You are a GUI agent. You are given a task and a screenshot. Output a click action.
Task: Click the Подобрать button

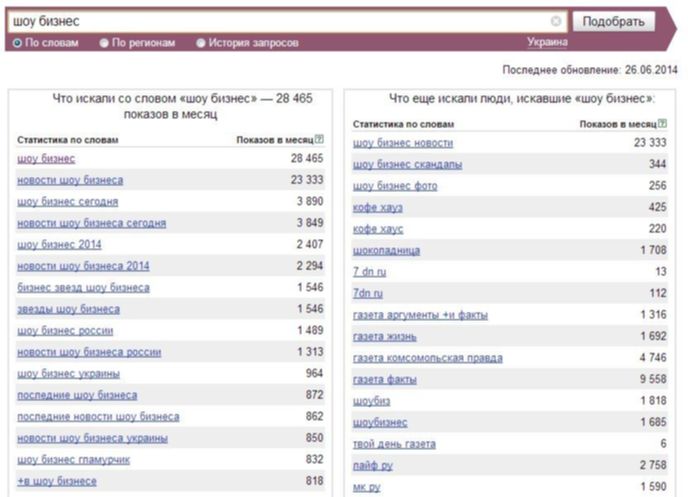point(613,21)
